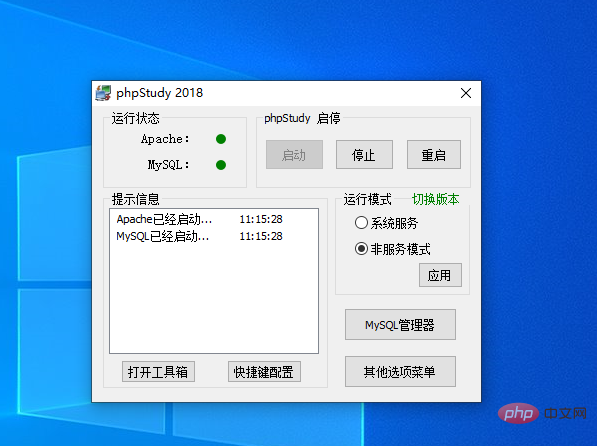
Task: Click the Apache: status label
Action: pyautogui.click(x=165, y=139)
